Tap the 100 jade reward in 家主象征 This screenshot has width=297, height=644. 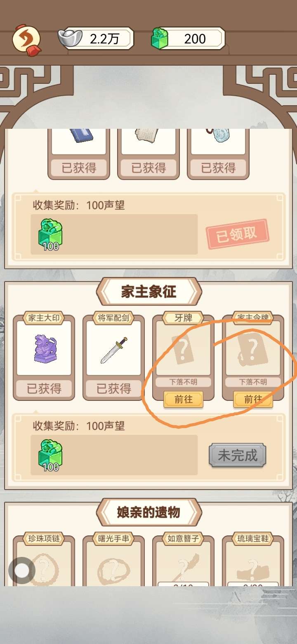point(51,455)
